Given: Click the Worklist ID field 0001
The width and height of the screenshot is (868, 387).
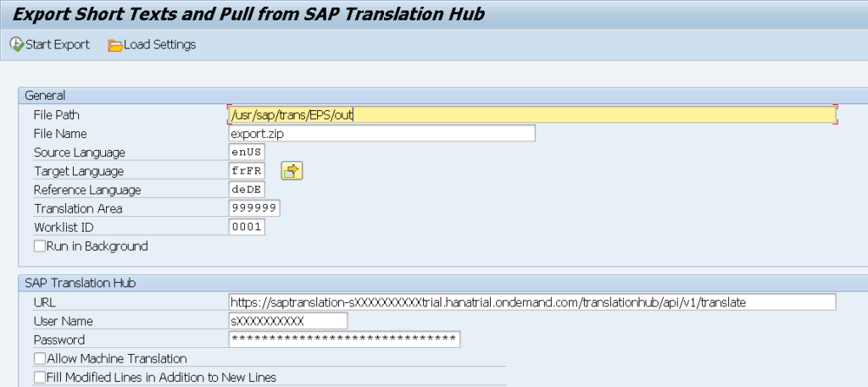Looking at the screenshot, I should [247, 227].
